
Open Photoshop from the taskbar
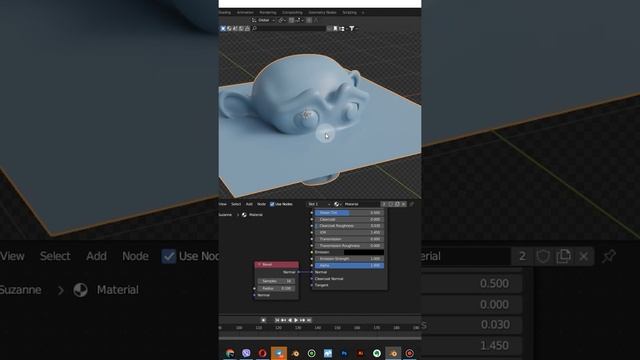(344, 353)
